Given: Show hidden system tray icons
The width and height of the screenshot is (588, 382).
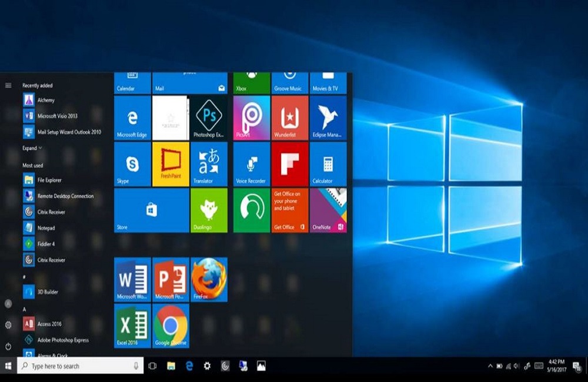Looking at the screenshot, I should pos(490,366).
